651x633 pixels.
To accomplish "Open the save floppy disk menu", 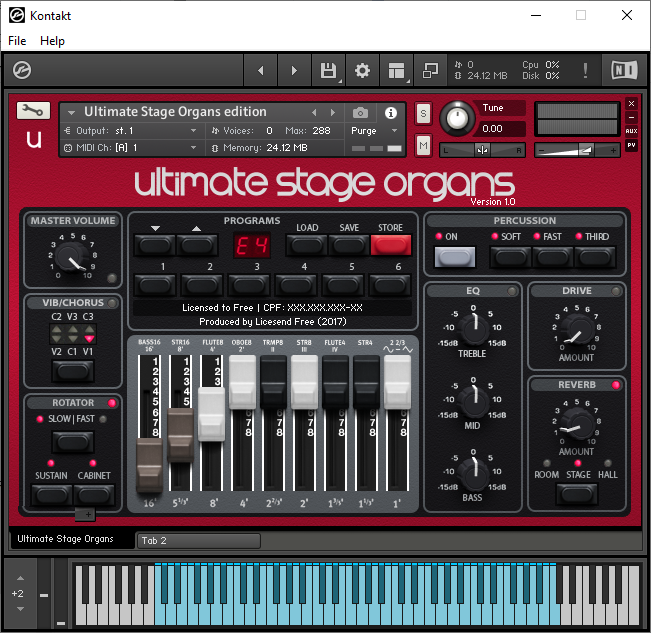I will click(328, 71).
